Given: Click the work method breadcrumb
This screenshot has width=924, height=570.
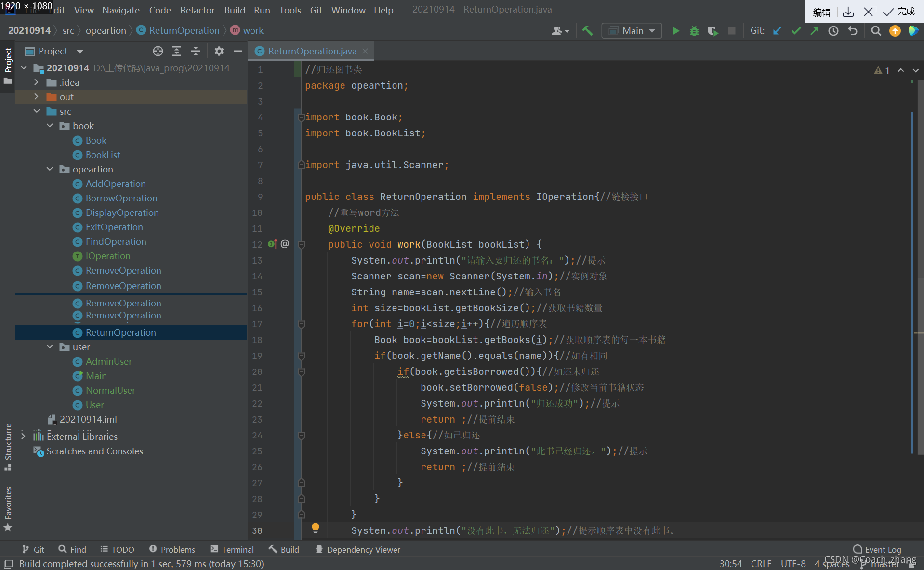Looking at the screenshot, I should pyautogui.click(x=247, y=30).
